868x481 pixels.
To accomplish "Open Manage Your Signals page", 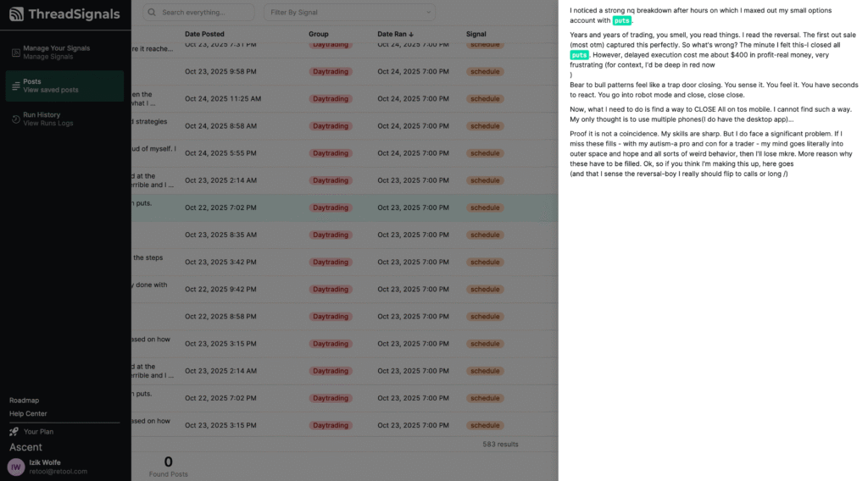I will pyautogui.click(x=56, y=48).
